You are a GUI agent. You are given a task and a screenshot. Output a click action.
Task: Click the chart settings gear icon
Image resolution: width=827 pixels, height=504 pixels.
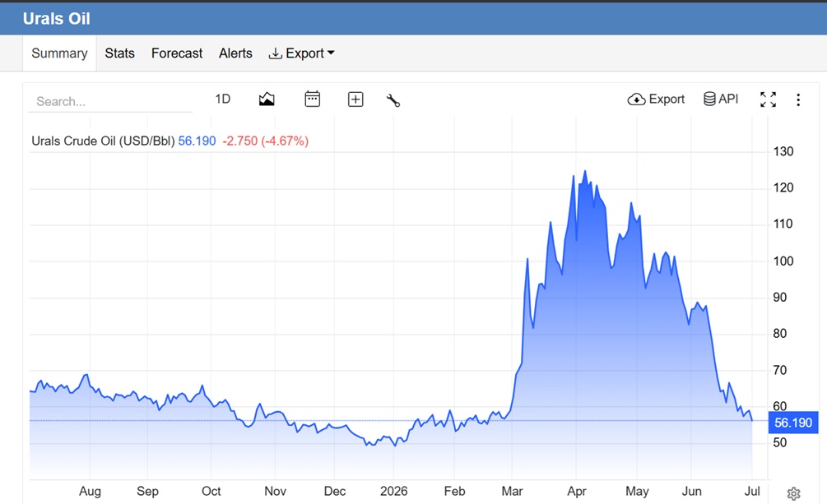pyautogui.click(x=793, y=493)
